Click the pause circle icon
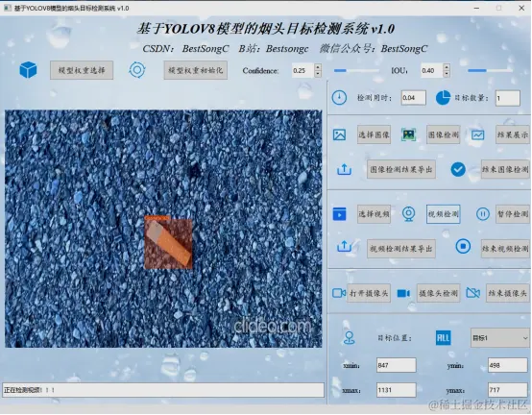The height and width of the screenshot is (415, 532). 483,214
